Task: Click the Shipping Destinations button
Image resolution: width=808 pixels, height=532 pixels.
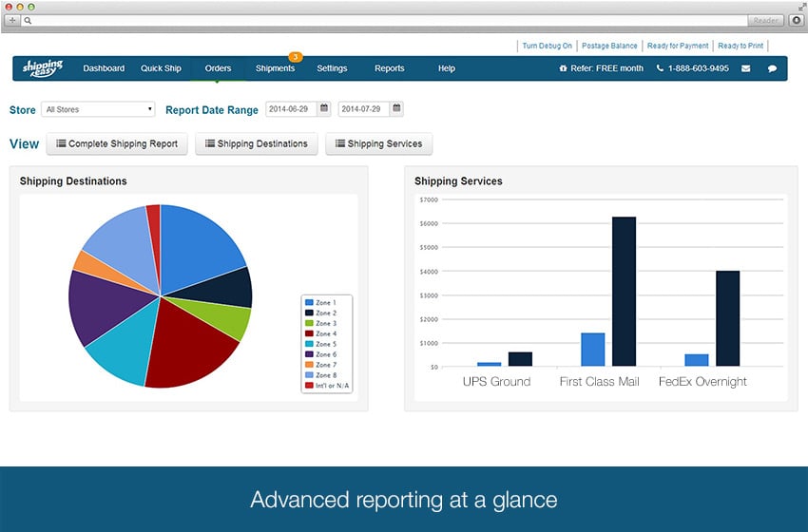Action: (x=257, y=144)
